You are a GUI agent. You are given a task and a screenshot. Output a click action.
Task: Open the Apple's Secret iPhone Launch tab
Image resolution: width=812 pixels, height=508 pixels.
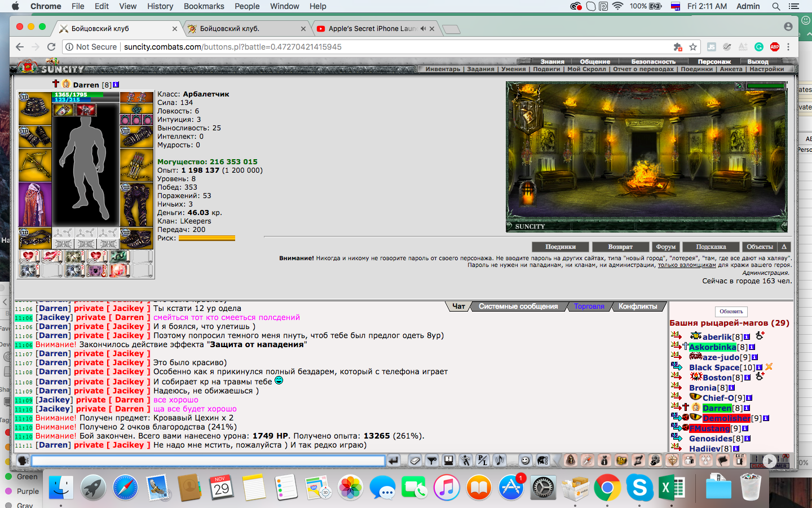(372, 28)
